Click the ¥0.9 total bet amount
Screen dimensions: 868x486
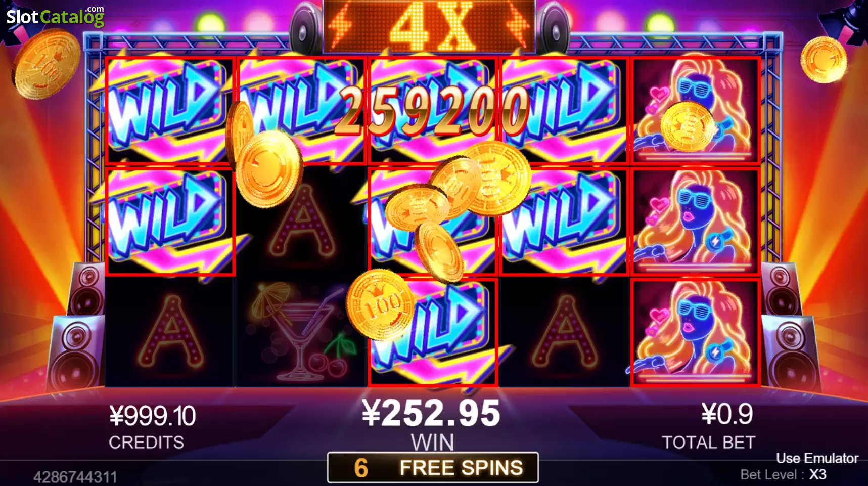(x=727, y=414)
